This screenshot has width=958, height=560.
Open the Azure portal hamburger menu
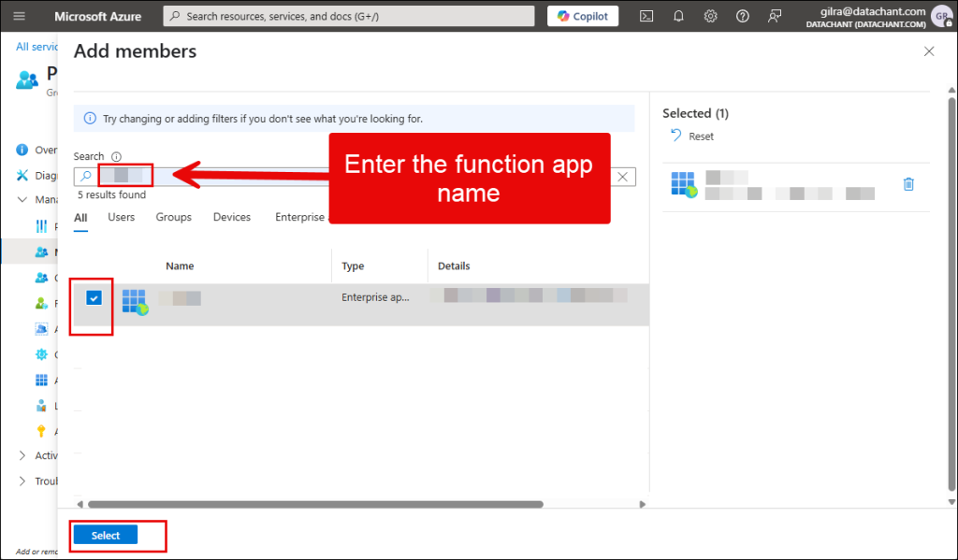20,16
